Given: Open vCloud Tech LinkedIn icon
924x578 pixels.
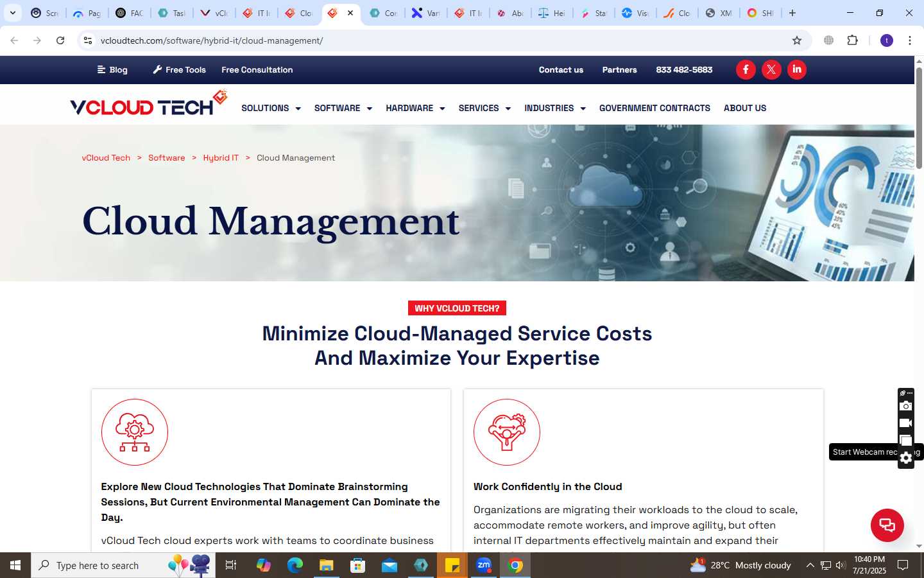Looking at the screenshot, I should (797, 69).
